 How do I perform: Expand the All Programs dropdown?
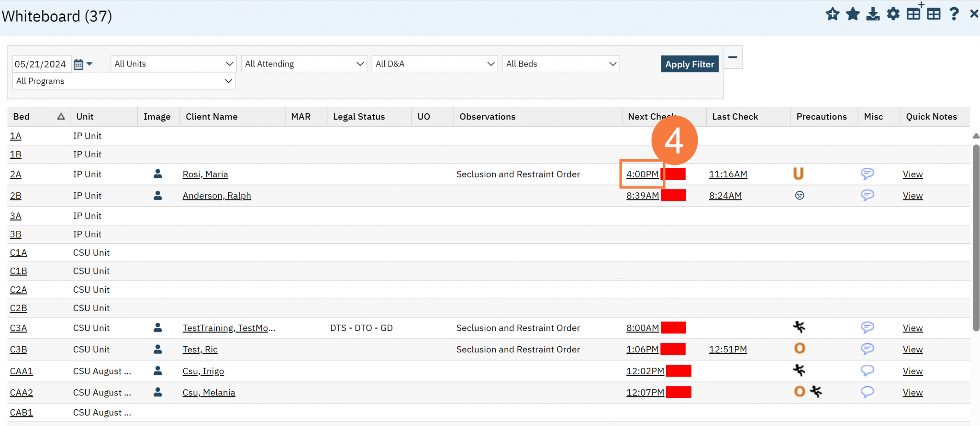click(x=123, y=81)
